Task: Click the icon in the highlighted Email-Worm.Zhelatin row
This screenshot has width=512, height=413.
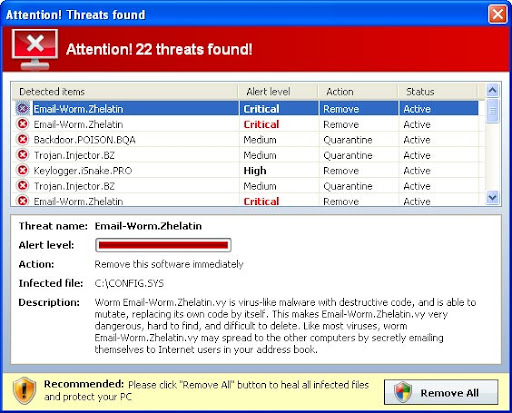Action: coord(22,108)
